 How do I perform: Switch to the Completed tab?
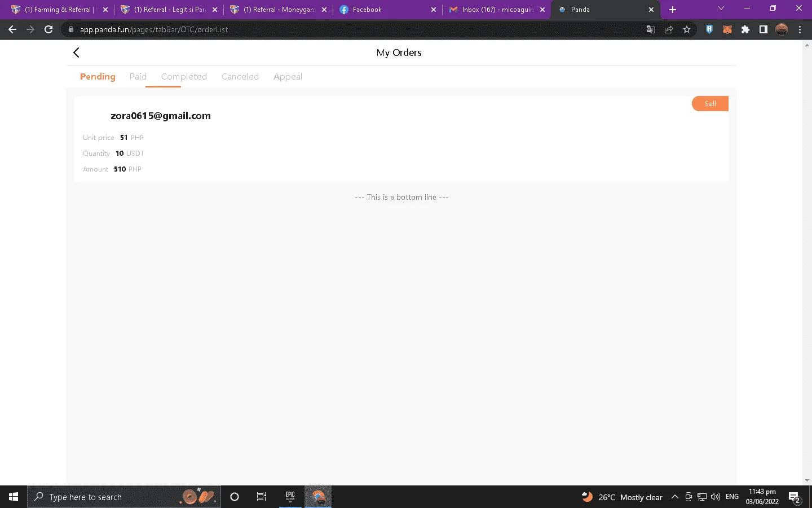pos(184,77)
